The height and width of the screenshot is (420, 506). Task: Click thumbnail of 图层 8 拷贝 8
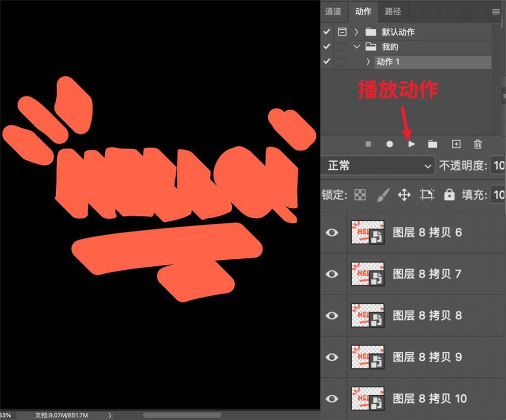pyautogui.click(x=367, y=315)
